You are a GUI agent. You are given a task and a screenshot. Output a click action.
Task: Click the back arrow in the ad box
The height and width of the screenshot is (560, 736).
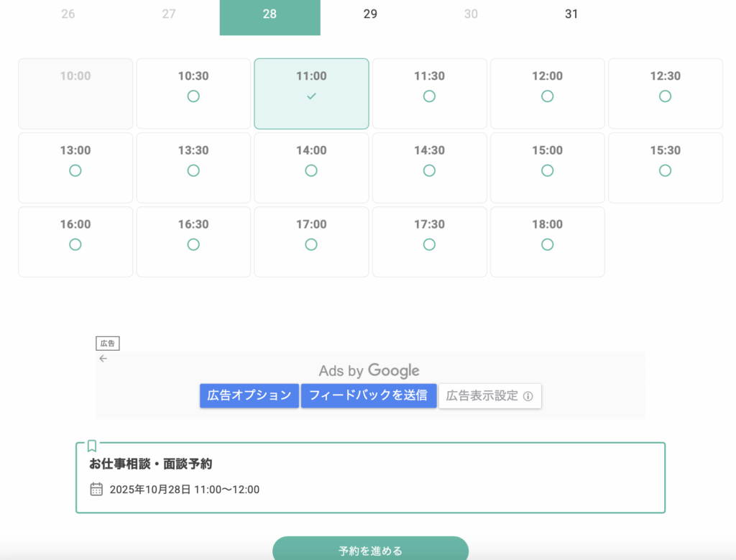[x=103, y=359]
